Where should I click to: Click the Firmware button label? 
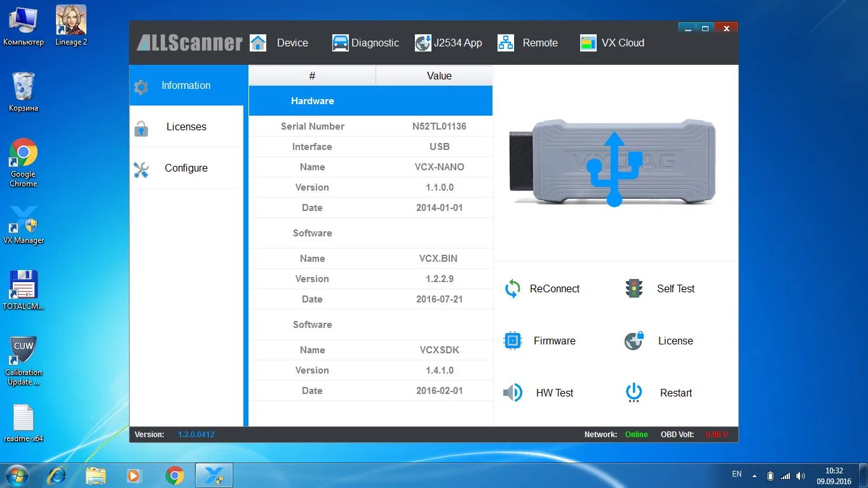point(555,341)
